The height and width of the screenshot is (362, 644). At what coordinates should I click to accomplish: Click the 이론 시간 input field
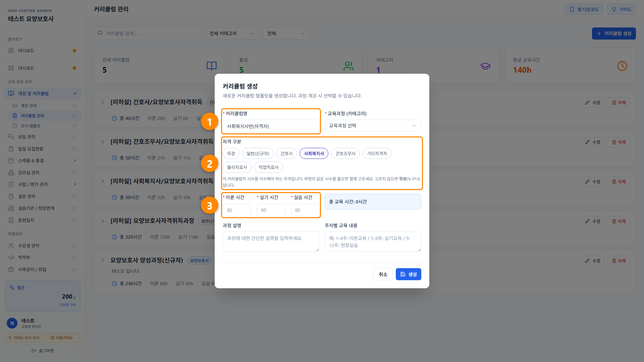click(237, 210)
